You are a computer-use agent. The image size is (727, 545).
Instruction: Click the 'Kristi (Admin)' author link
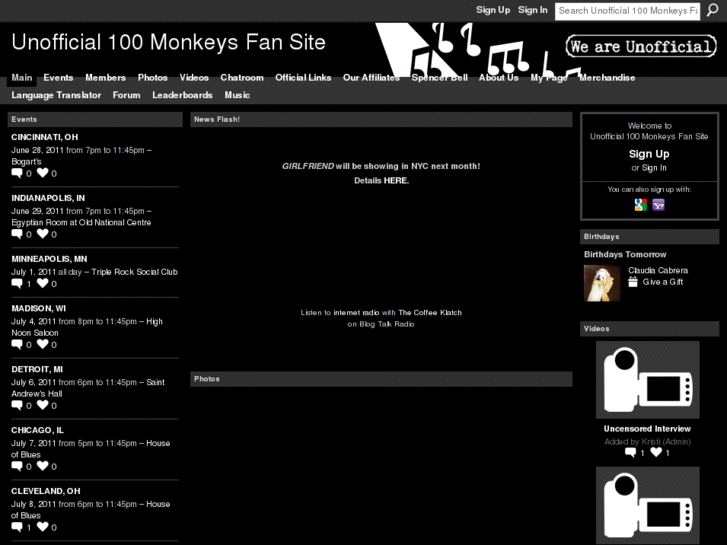[667, 442]
